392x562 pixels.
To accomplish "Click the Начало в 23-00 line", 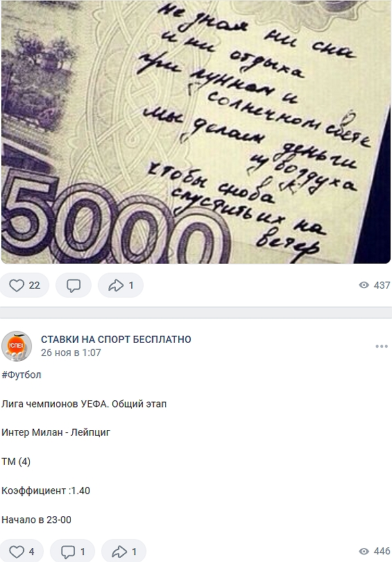I will click(36, 520).
